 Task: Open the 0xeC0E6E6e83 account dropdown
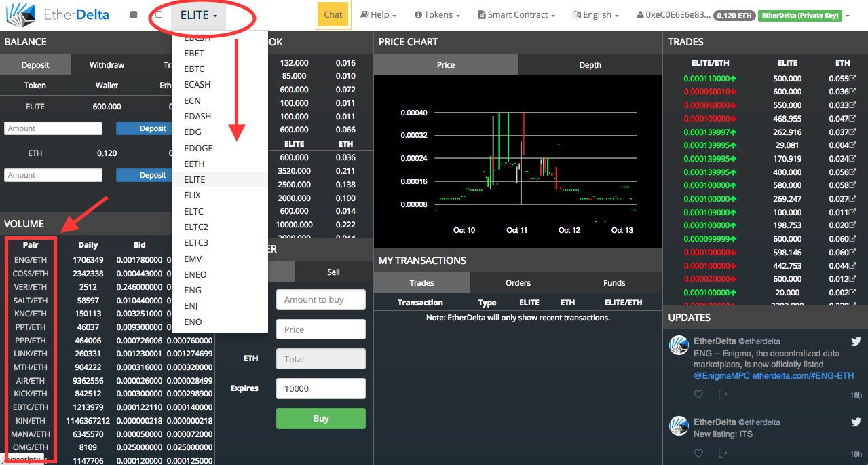coord(742,15)
